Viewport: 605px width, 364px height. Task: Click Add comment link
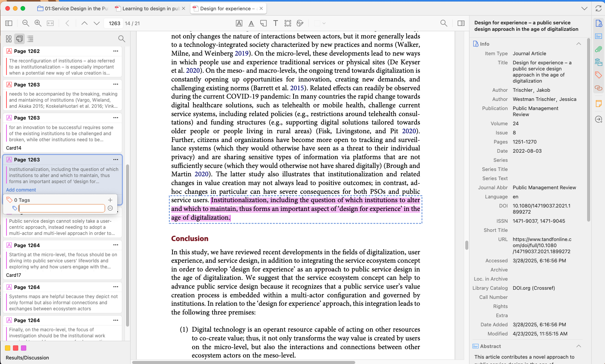pyautogui.click(x=21, y=190)
